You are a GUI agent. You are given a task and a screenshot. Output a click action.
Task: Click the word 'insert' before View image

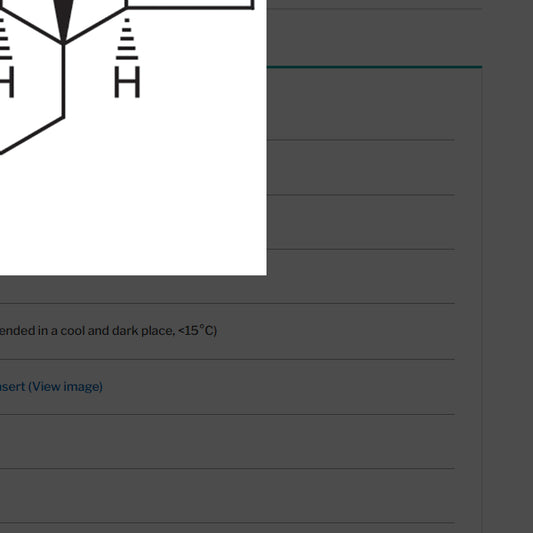click(x=13, y=386)
